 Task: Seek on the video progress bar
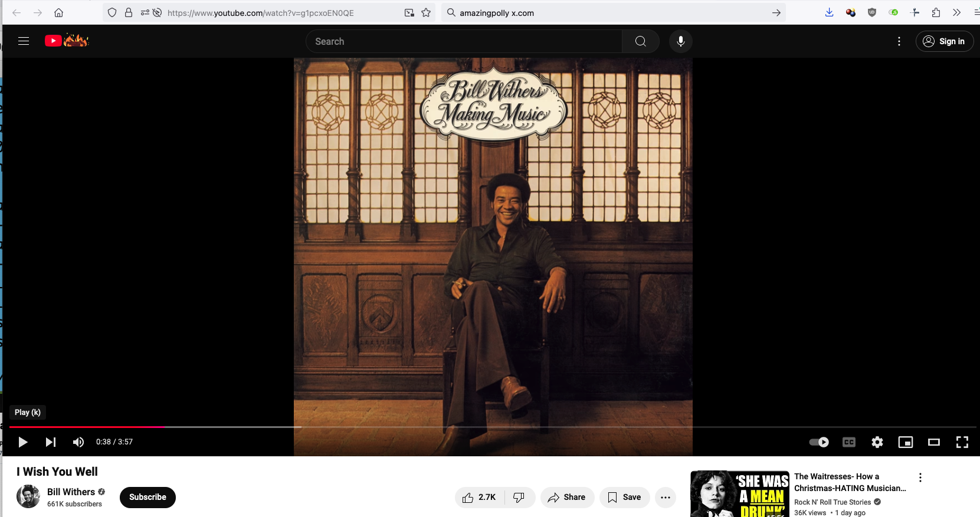coord(490,426)
